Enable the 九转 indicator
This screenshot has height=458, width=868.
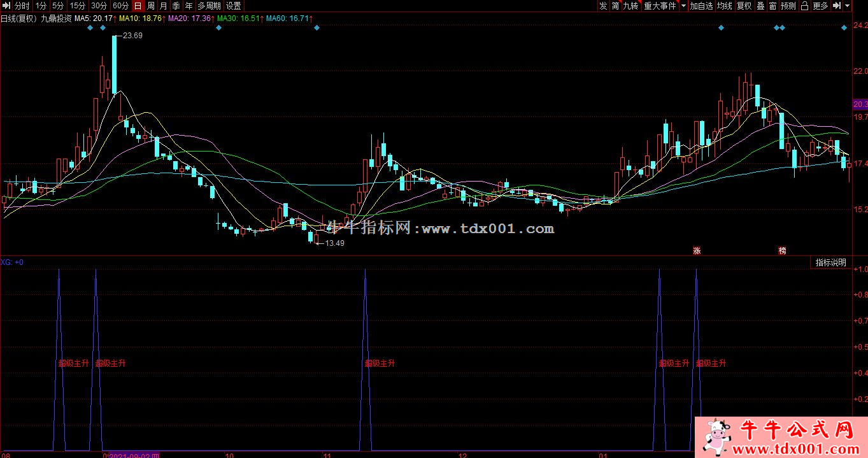coord(630,6)
